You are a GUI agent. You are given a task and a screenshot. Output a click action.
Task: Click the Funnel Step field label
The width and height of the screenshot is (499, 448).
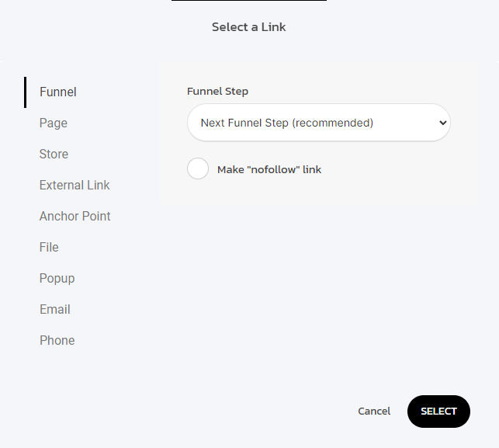pyautogui.click(x=217, y=92)
